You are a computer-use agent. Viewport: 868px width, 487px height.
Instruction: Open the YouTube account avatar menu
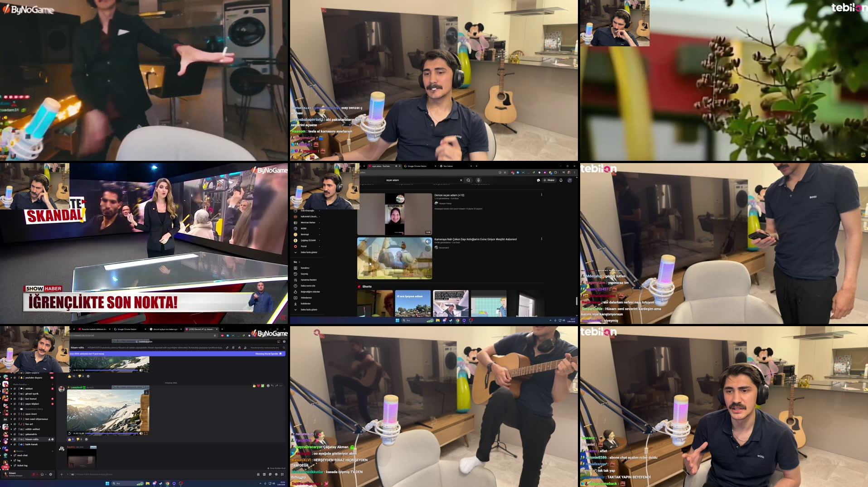coord(570,180)
